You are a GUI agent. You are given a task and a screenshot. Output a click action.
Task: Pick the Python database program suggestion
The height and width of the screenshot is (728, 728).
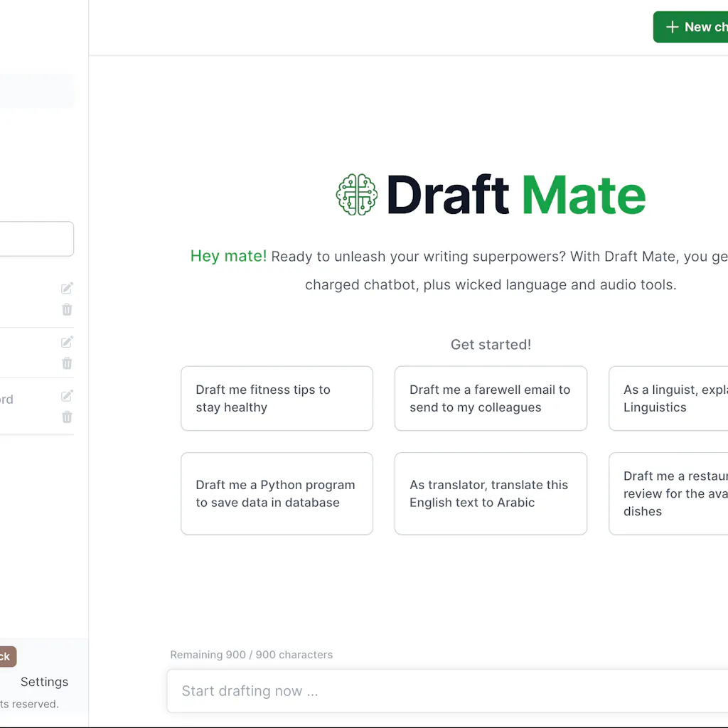click(x=277, y=493)
